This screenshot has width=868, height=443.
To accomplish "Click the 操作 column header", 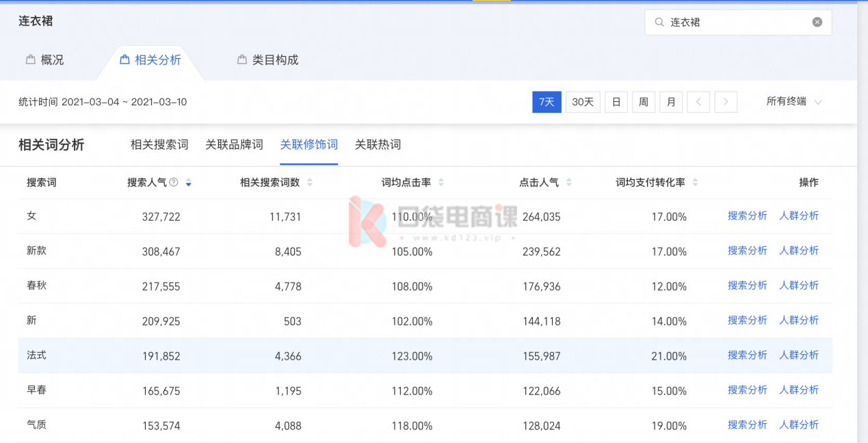I will pos(809,183).
